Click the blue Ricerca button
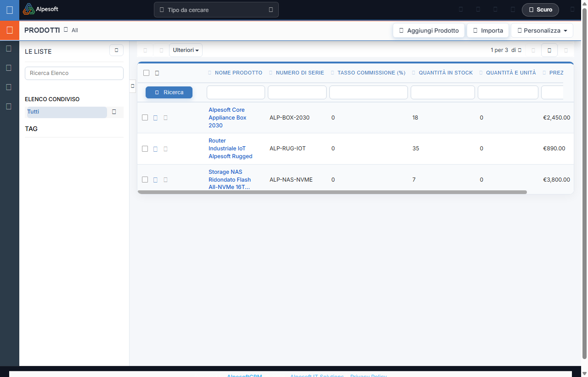This screenshot has width=588, height=377. point(169,92)
